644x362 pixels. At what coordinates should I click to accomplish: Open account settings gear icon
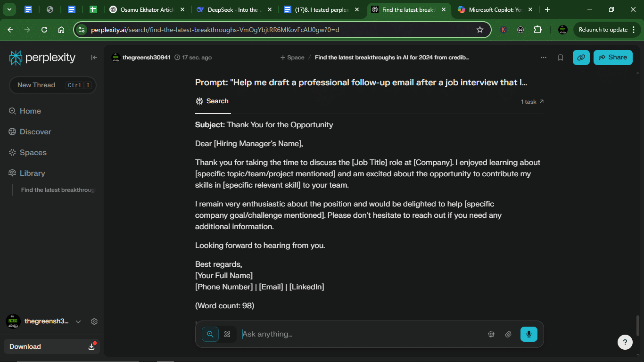coord(94,321)
